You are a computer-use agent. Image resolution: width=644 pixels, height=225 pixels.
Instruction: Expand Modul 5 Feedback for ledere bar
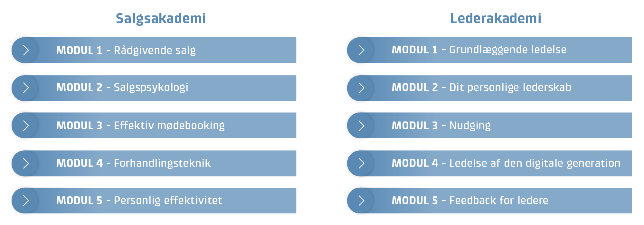[489, 201]
